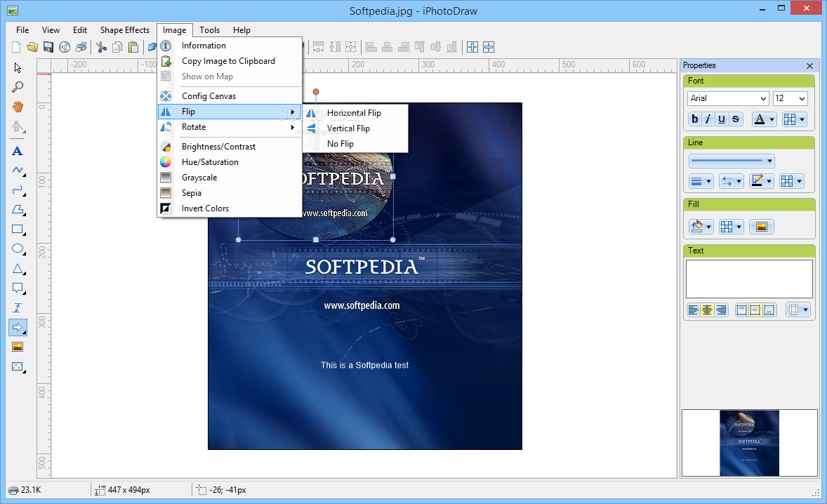This screenshot has width=827, height=504.
Task: Open the Shape Effects menu
Action: tap(125, 30)
